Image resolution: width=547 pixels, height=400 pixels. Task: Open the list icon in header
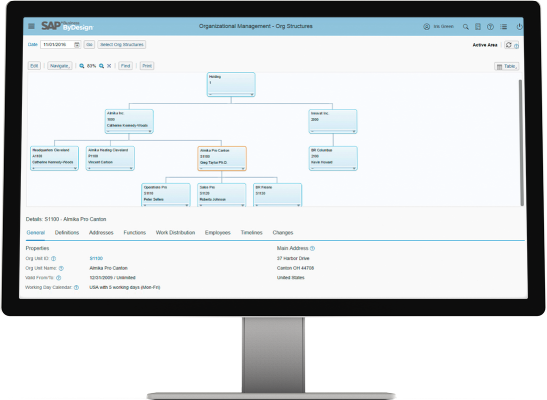point(503,27)
